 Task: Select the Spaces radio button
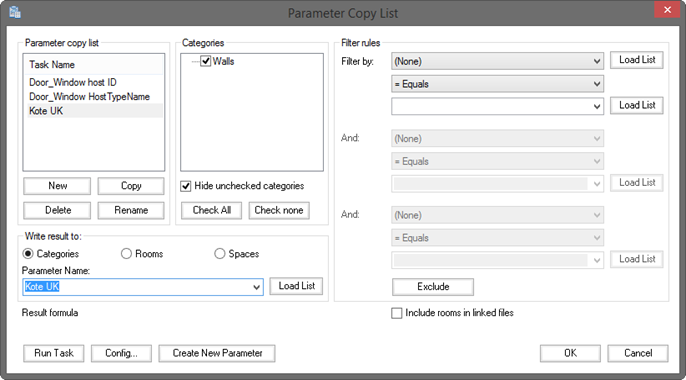point(220,254)
